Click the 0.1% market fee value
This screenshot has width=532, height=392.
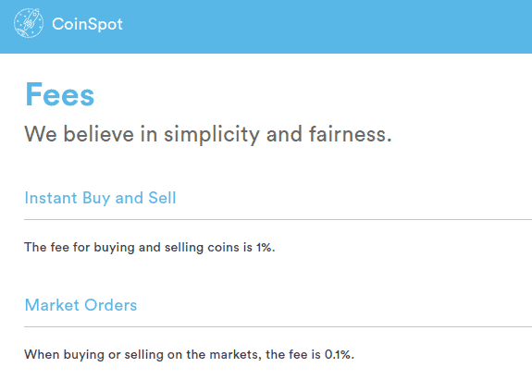click(x=339, y=355)
